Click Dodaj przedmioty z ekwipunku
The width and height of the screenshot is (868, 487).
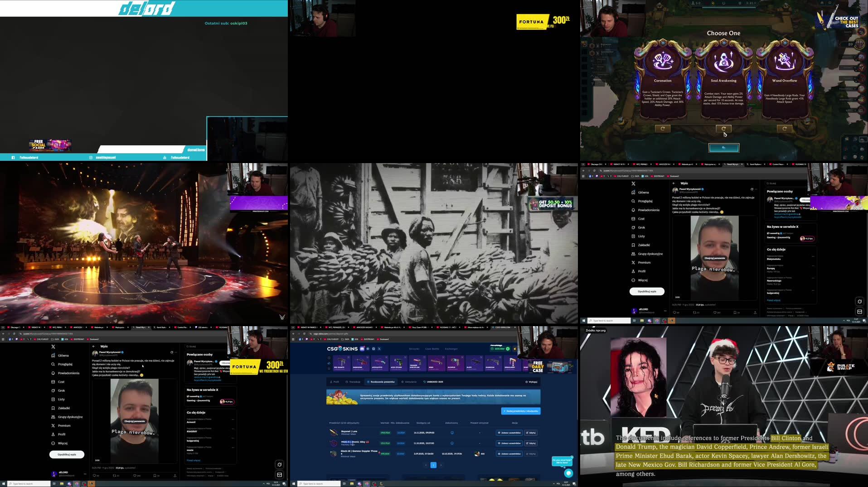(521, 411)
